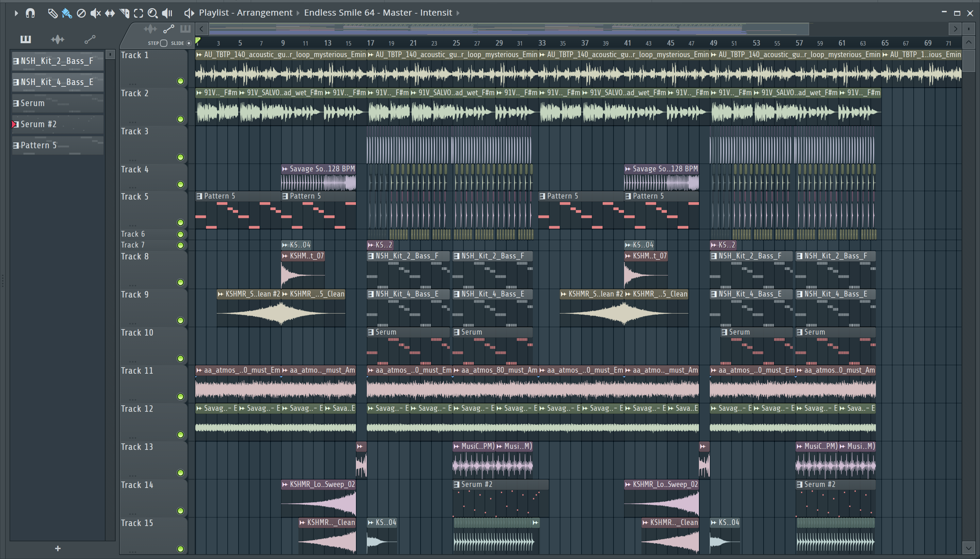Toggle the SLIDE option
Screen dimensions: 980x559
point(189,43)
